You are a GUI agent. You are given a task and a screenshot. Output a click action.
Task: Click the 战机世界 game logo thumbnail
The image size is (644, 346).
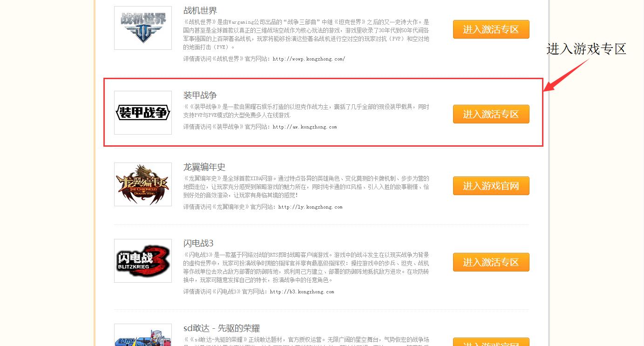point(143,28)
